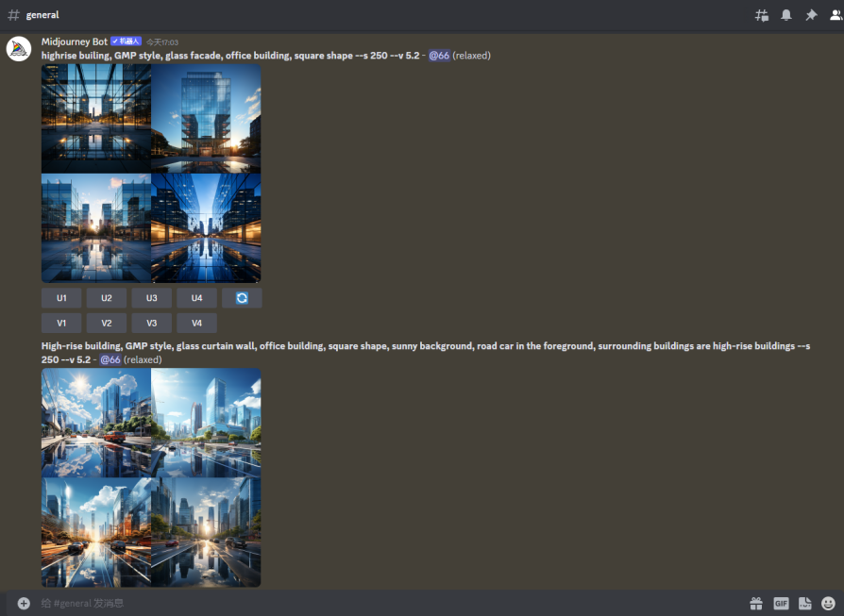
Task: Open the emoji picker
Action: (828, 603)
